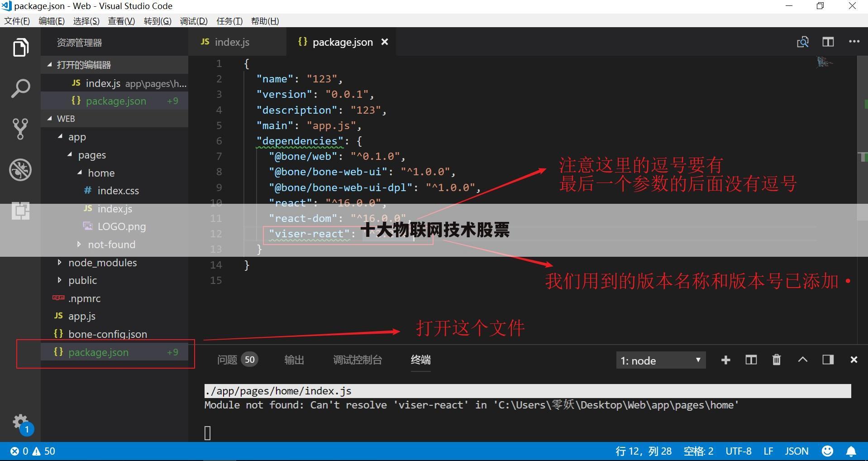
Task: Kill terminal with trash icon
Action: 777,360
